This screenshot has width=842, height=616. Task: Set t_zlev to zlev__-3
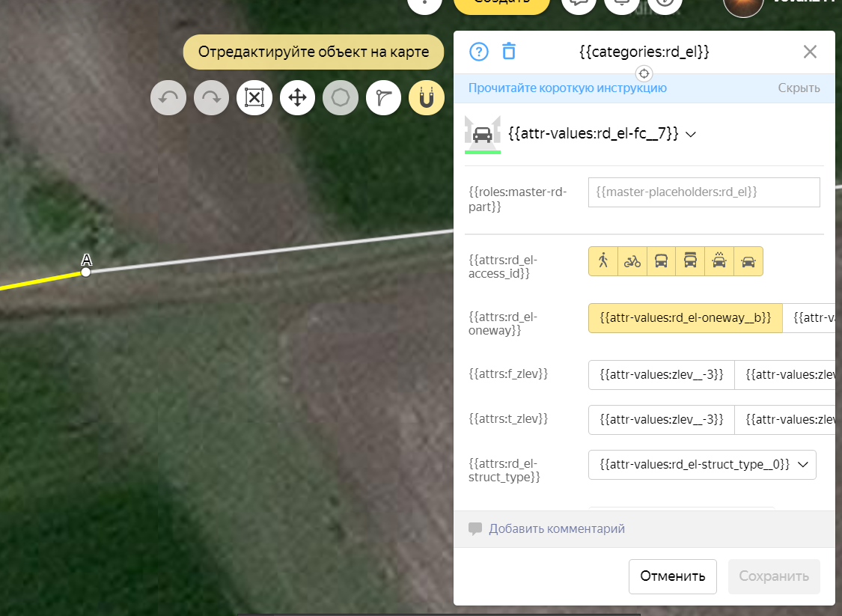[x=662, y=419]
